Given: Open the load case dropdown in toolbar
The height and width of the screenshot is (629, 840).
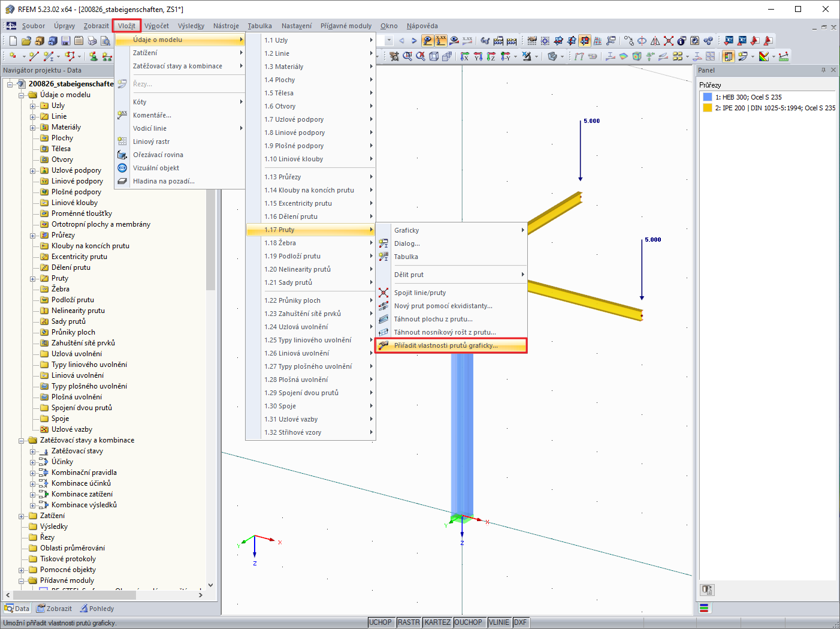Looking at the screenshot, I should pyautogui.click(x=389, y=41).
